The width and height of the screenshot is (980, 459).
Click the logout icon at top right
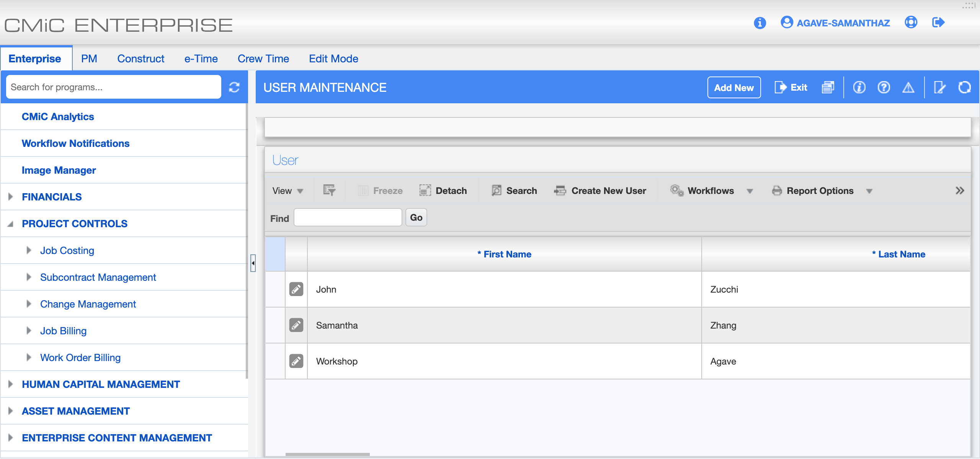938,23
